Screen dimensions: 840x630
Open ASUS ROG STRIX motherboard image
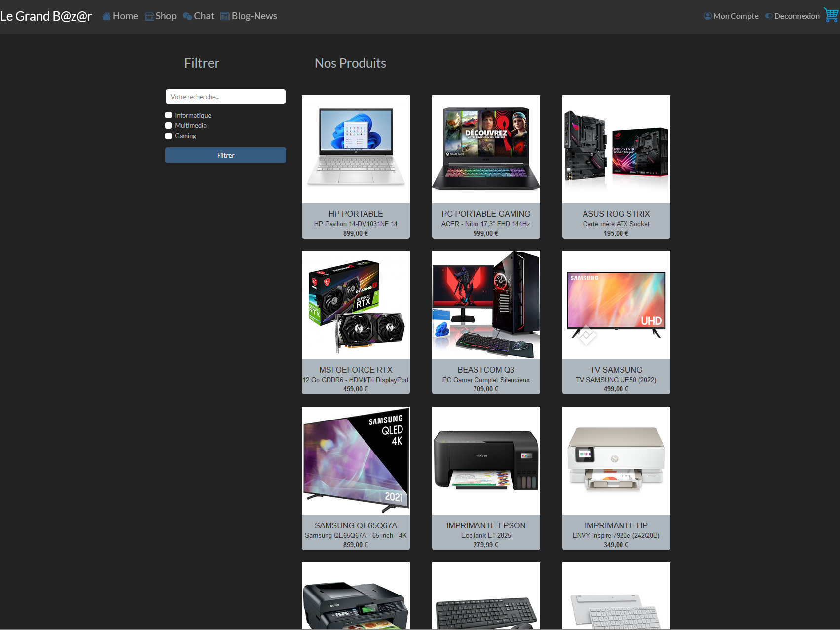(616, 149)
